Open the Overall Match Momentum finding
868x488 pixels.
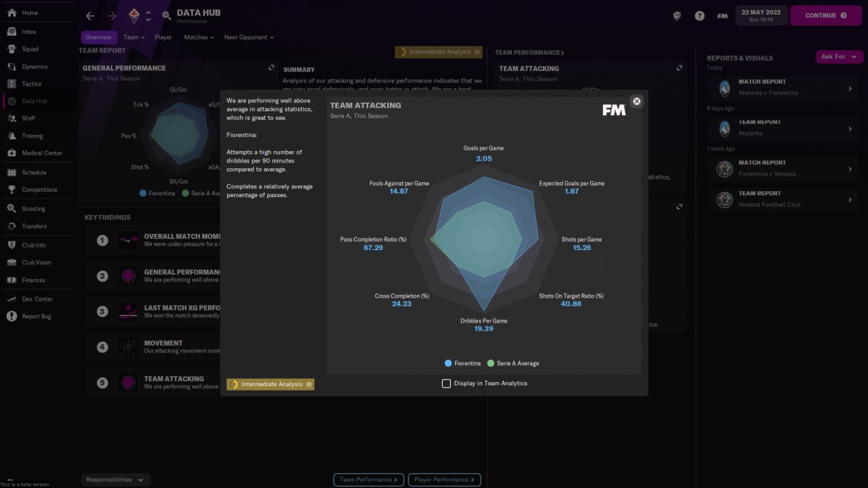coord(153,240)
